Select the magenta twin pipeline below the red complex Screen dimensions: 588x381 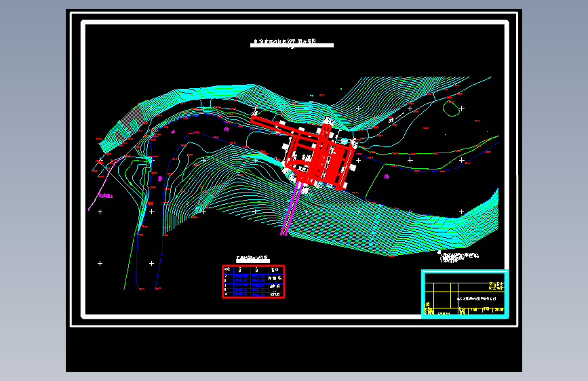click(x=291, y=208)
